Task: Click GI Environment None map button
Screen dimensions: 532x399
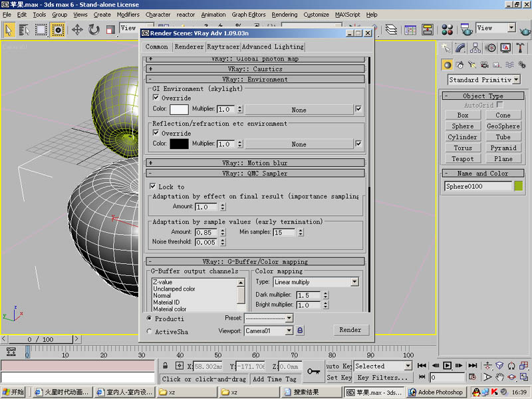Action: (299, 110)
